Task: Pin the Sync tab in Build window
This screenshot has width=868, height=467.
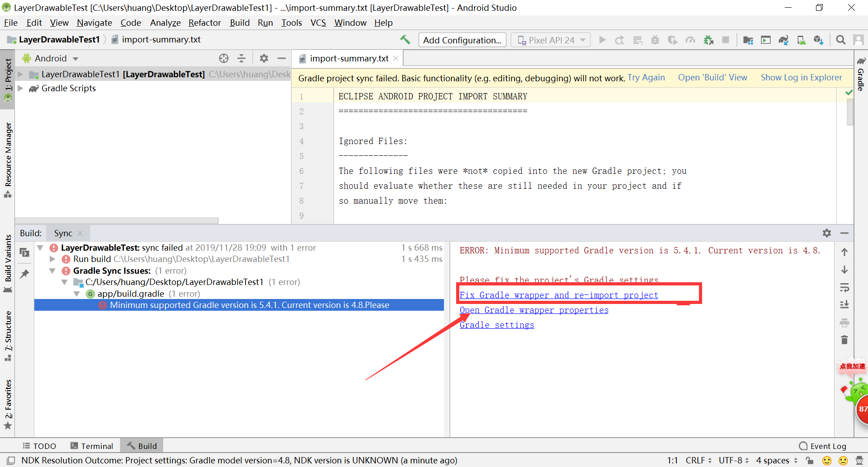Action: (x=25, y=274)
